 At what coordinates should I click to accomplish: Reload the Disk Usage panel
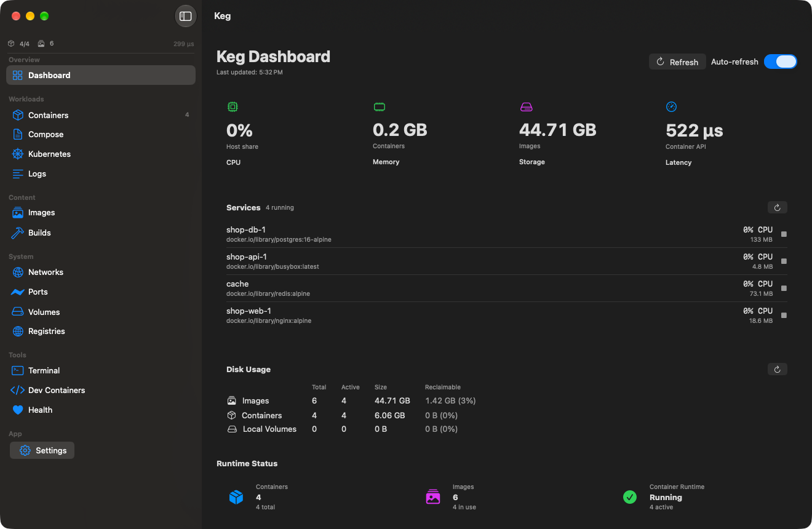click(x=778, y=369)
